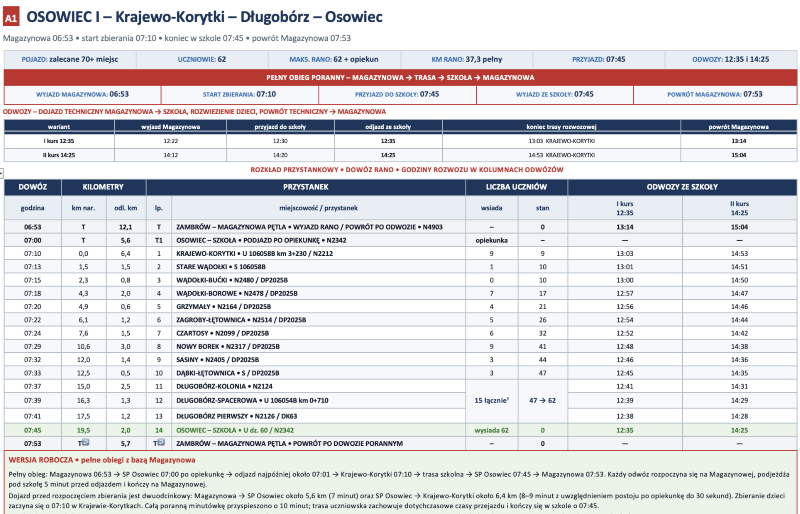
Task: Click the PRZYSTANEK column header
Action: [306, 187]
